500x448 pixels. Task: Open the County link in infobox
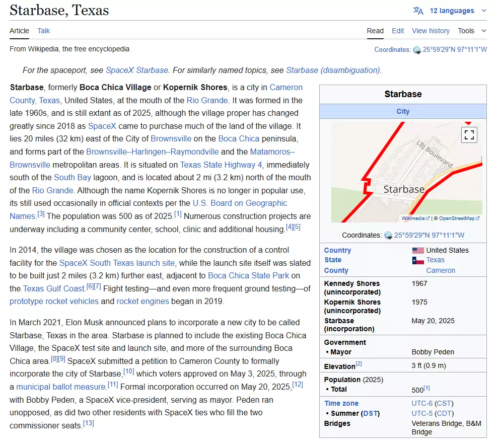(336, 270)
